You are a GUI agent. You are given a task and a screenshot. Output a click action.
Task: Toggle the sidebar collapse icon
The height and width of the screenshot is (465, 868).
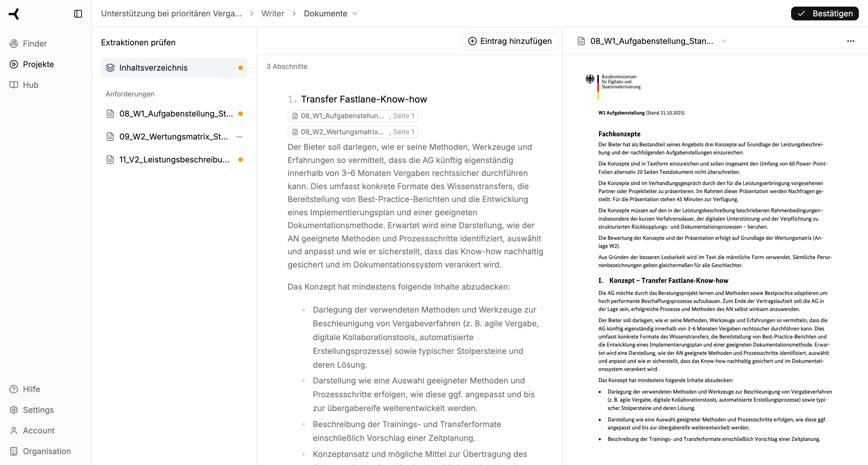pos(78,14)
